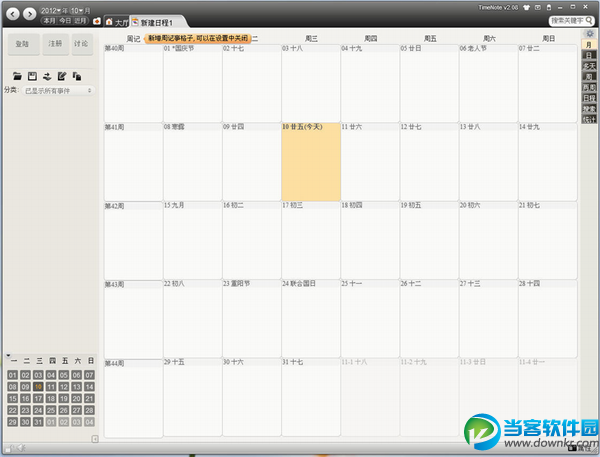600x457 pixels.
Task: Open the 第40周 weekly note cell
Action: click(x=133, y=83)
